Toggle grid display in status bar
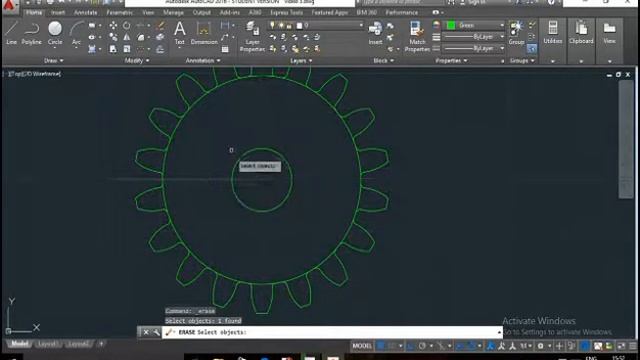 pyautogui.click(x=380, y=346)
